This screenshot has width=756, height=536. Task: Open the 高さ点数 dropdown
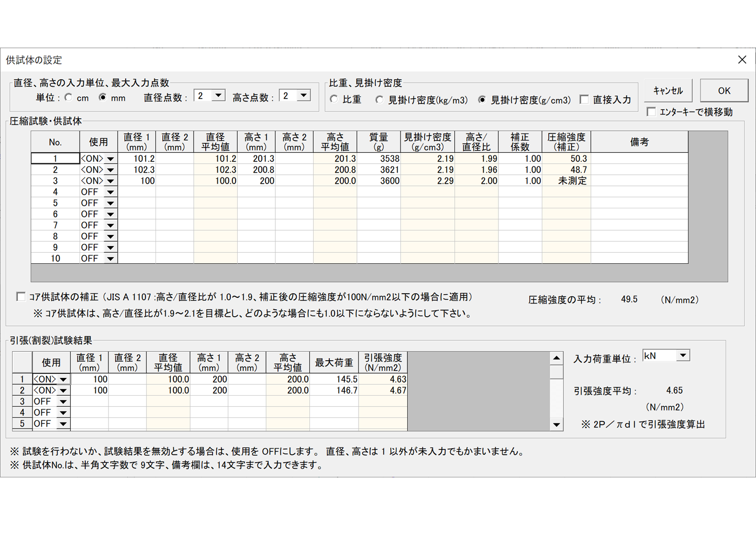[302, 95]
